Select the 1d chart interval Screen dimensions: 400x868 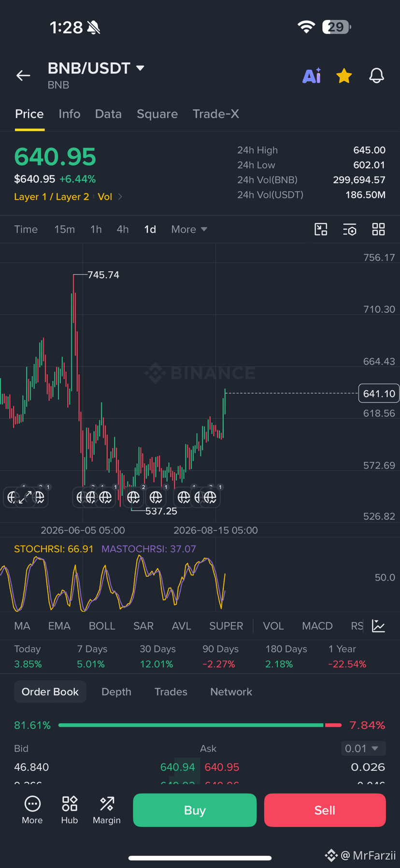150,229
